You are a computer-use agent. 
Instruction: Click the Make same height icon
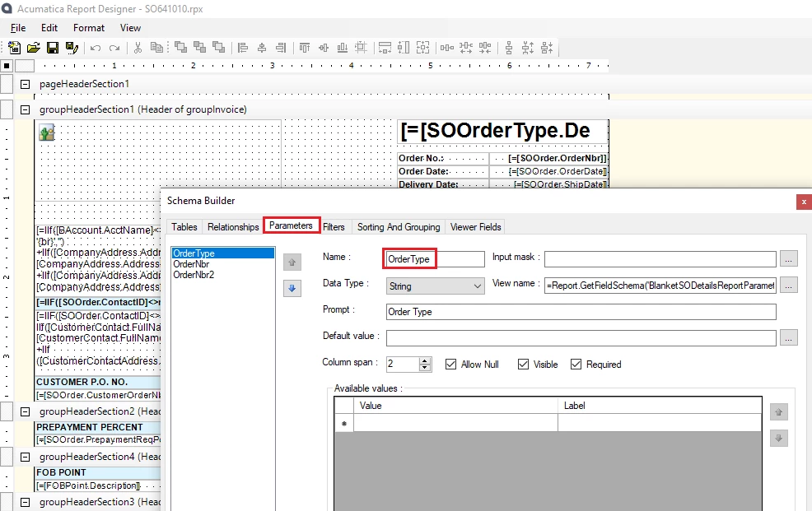tap(404, 48)
